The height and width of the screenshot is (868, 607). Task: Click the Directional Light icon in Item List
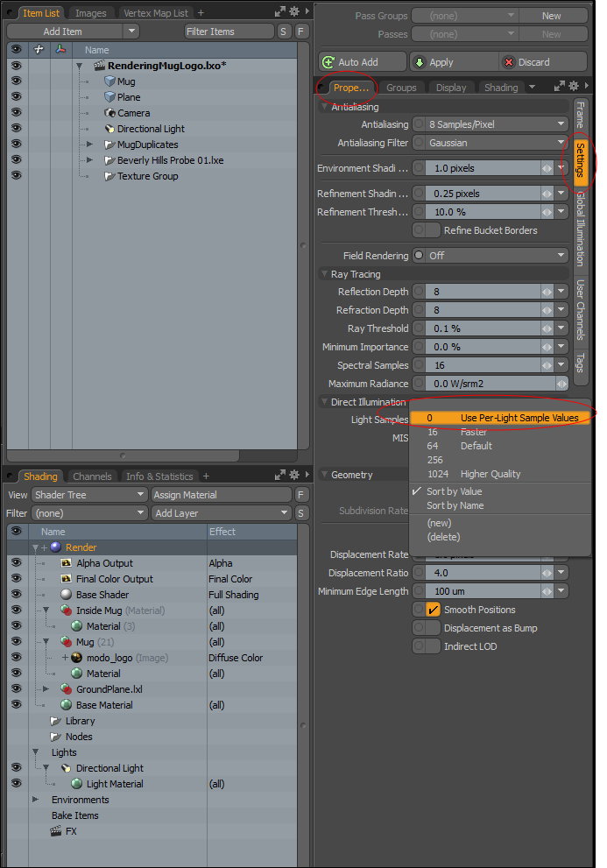pyautogui.click(x=109, y=129)
